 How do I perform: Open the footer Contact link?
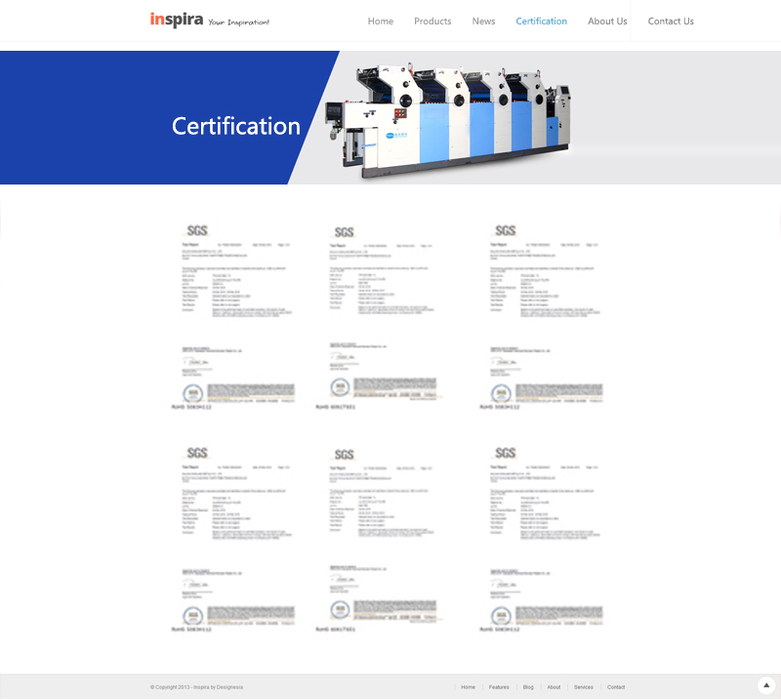616,687
